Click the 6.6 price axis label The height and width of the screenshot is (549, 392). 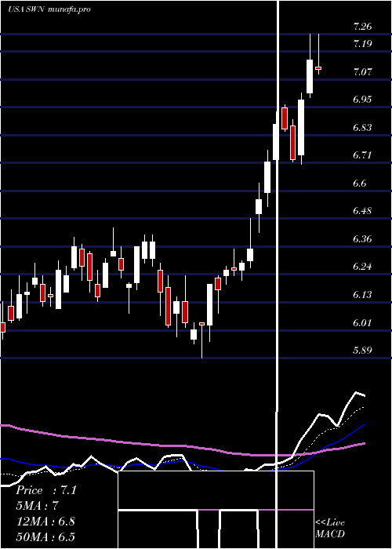click(360, 183)
